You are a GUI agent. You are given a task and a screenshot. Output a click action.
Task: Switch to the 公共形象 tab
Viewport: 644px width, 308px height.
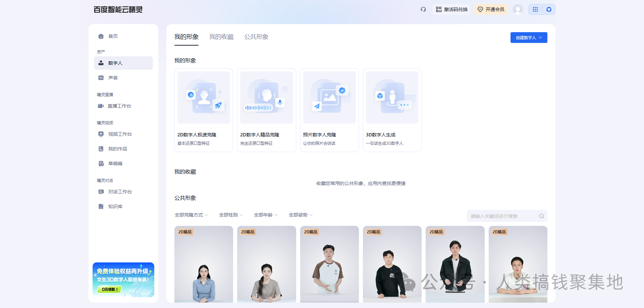[256, 37]
